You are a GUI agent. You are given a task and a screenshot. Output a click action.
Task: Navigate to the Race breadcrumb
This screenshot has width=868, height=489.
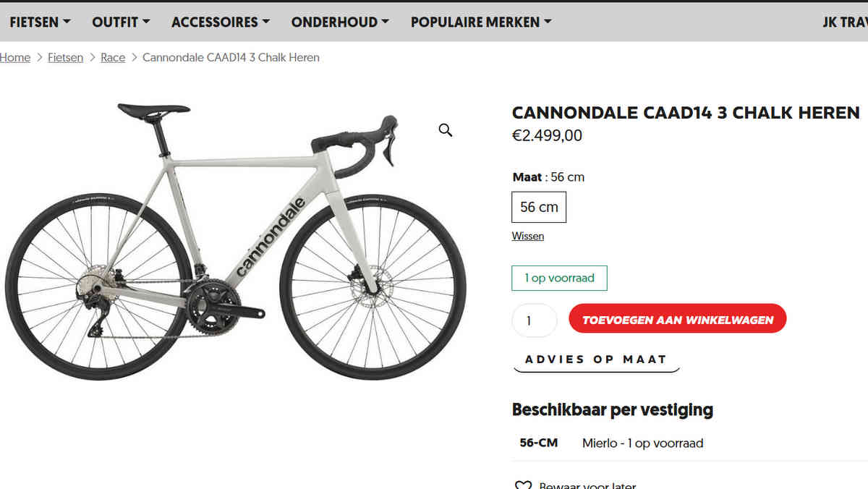click(113, 58)
